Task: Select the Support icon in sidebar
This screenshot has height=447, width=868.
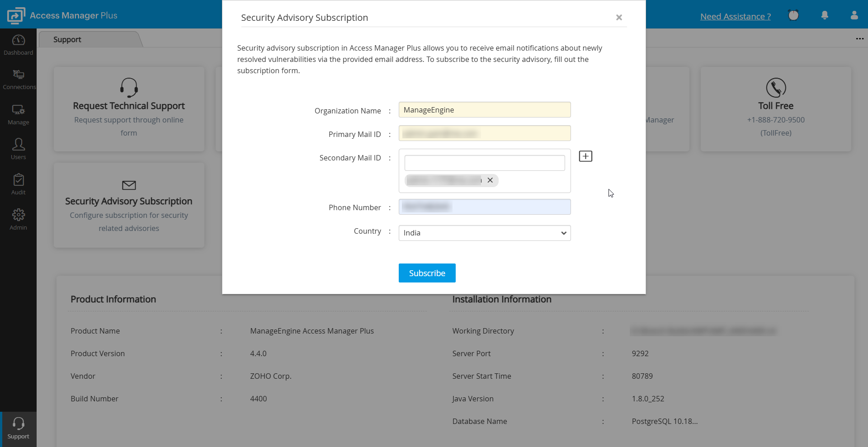Action: click(x=18, y=428)
